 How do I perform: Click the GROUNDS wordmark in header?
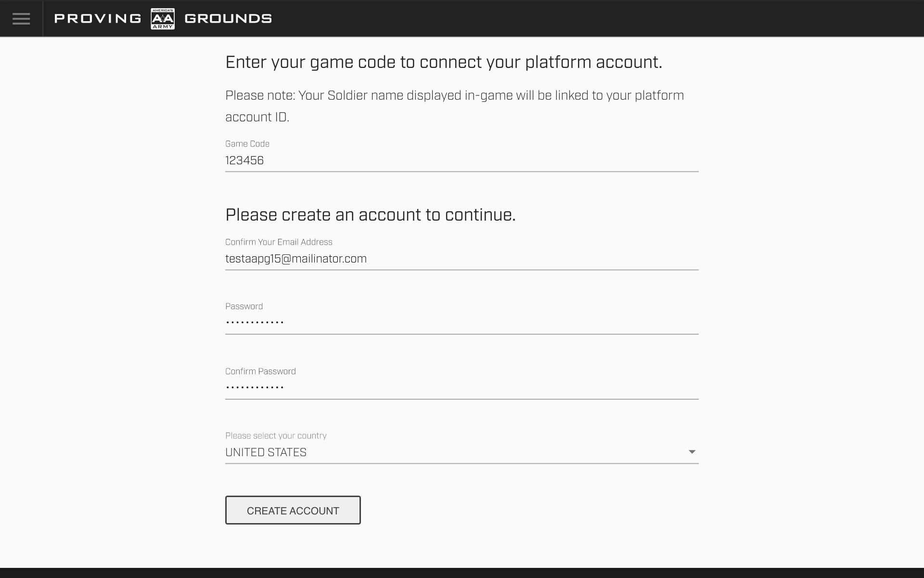click(x=228, y=19)
